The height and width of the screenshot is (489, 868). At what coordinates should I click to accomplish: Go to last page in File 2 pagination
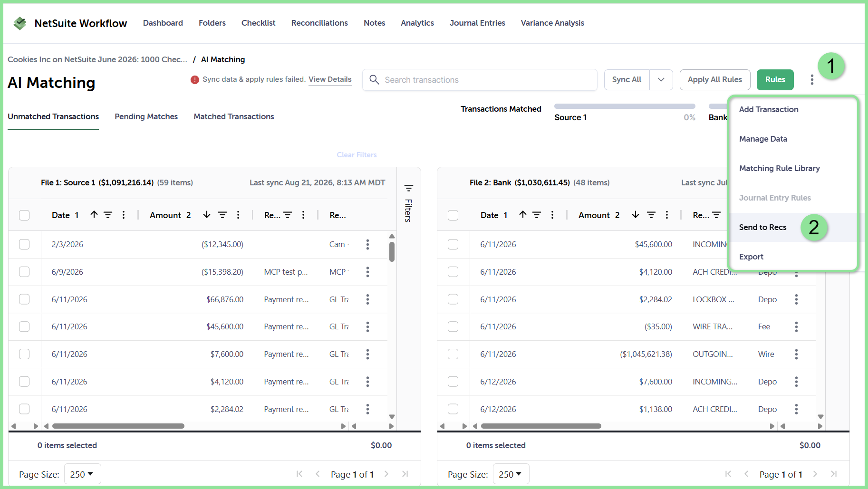pos(834,474)
